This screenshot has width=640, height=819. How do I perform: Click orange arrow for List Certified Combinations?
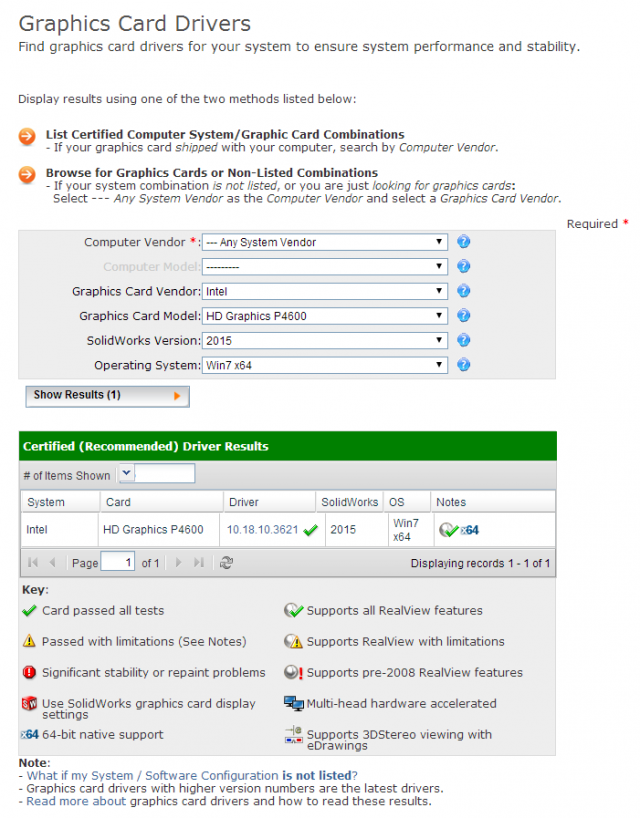coord(27,137)
